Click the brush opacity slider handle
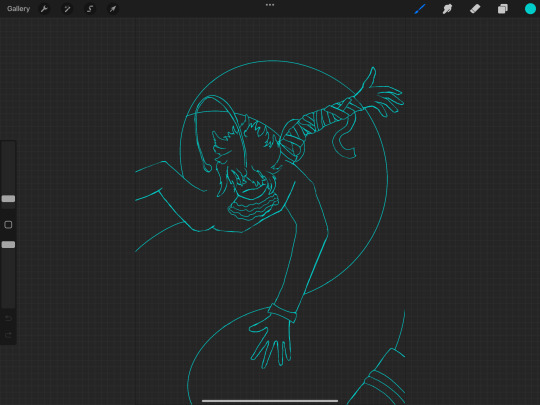This screenshot has height=405, width=540. click(8, 245)
